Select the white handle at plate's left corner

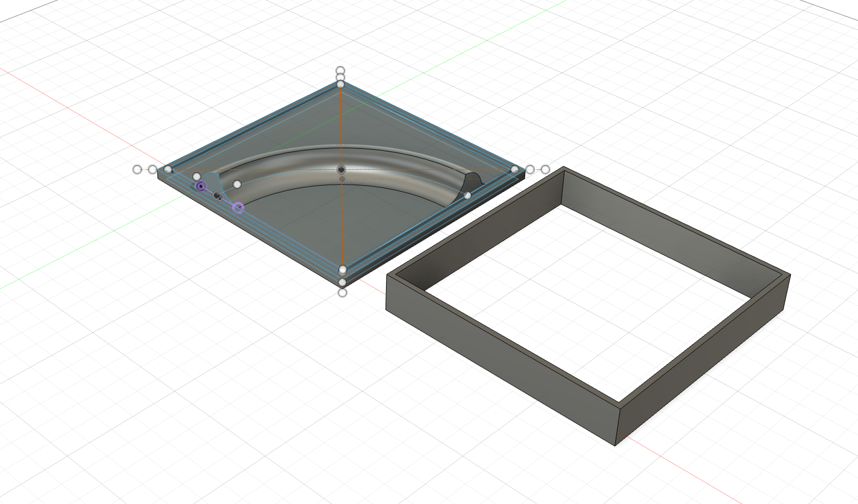[168, 170]
